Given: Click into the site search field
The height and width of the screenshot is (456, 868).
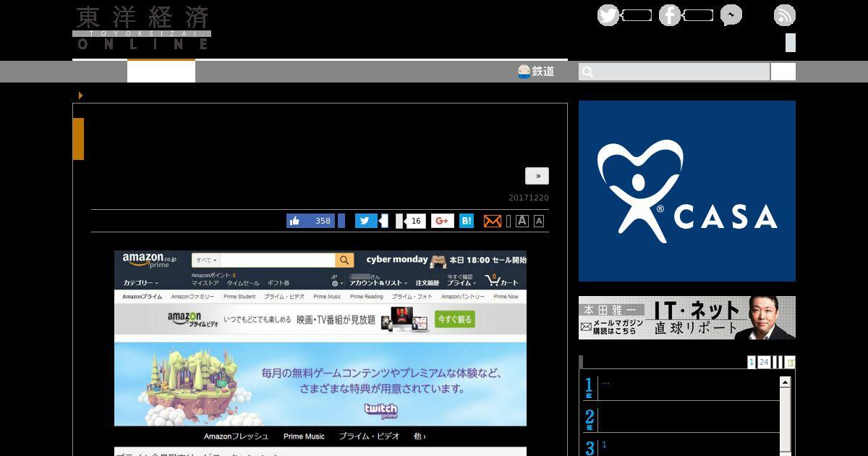Looking at the screenshot, I should tap(674, 72).
